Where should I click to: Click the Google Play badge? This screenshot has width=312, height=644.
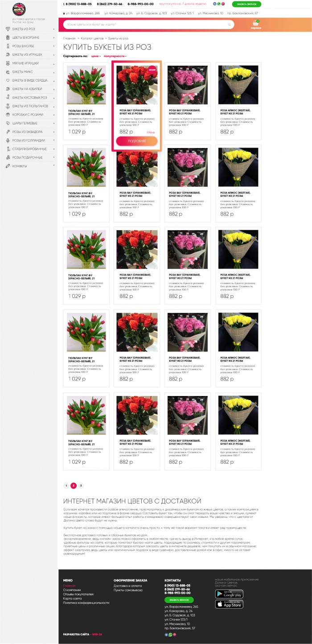tap(229, 594)
